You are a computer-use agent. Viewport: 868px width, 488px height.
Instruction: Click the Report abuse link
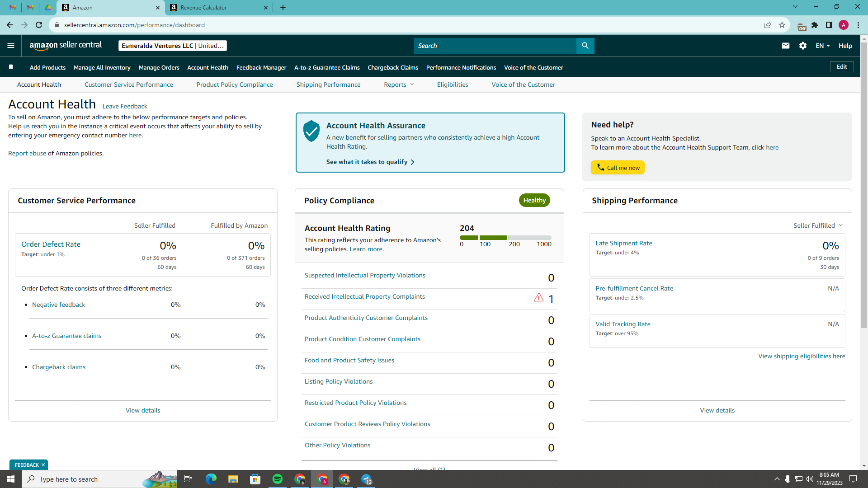[27, 153]
